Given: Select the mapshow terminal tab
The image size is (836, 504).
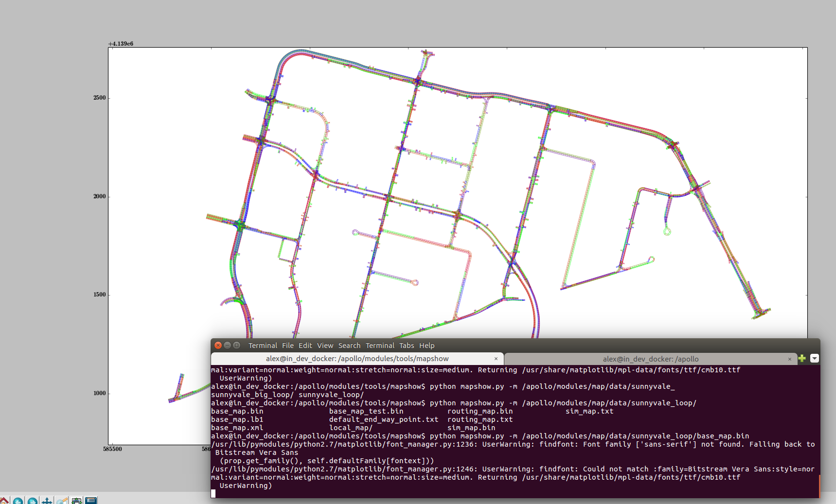Looking at the screenshot, I should click(x=357, y=359).
